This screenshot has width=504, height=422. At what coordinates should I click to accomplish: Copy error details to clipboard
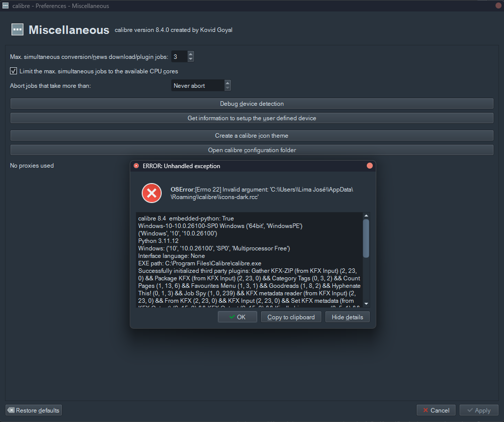291,317
